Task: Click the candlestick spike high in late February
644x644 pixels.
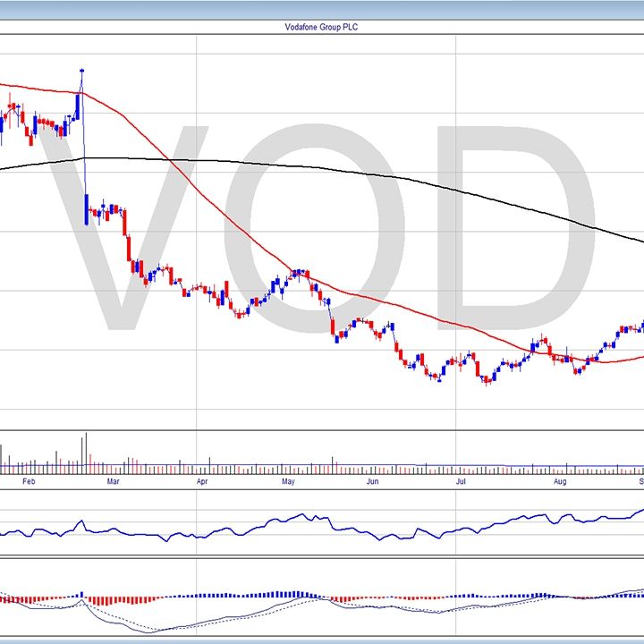Action: [x=81, y=72]
